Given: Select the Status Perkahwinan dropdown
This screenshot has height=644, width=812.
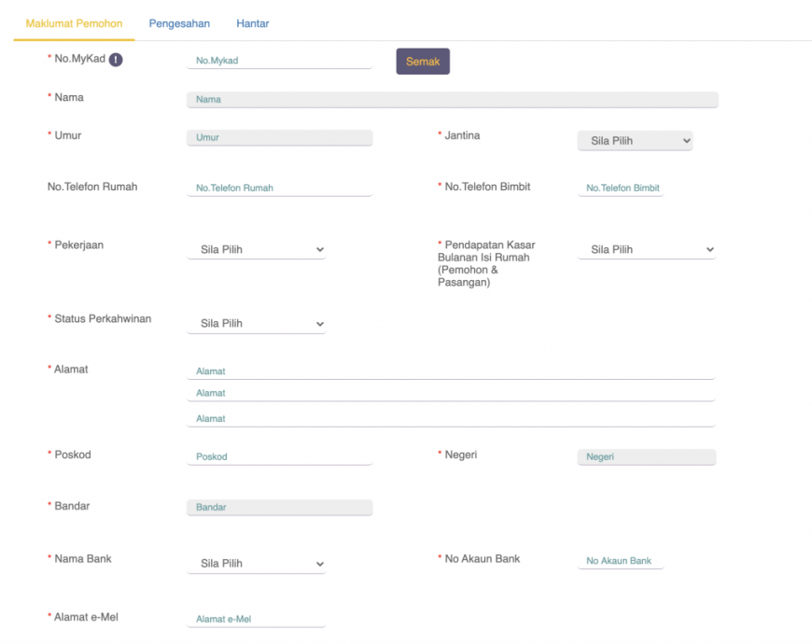Looking at the screenshot, I should tap(257, 324).
